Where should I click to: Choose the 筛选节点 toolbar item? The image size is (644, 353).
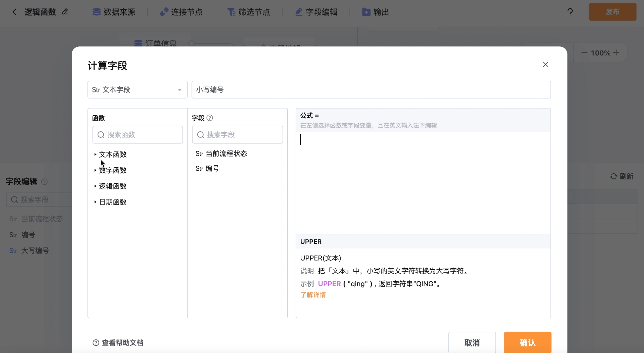pyautogui.click(x=249, y=12)
